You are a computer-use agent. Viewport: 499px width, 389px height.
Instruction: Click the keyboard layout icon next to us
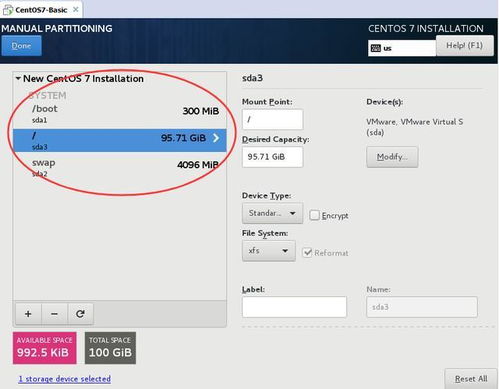376,48
